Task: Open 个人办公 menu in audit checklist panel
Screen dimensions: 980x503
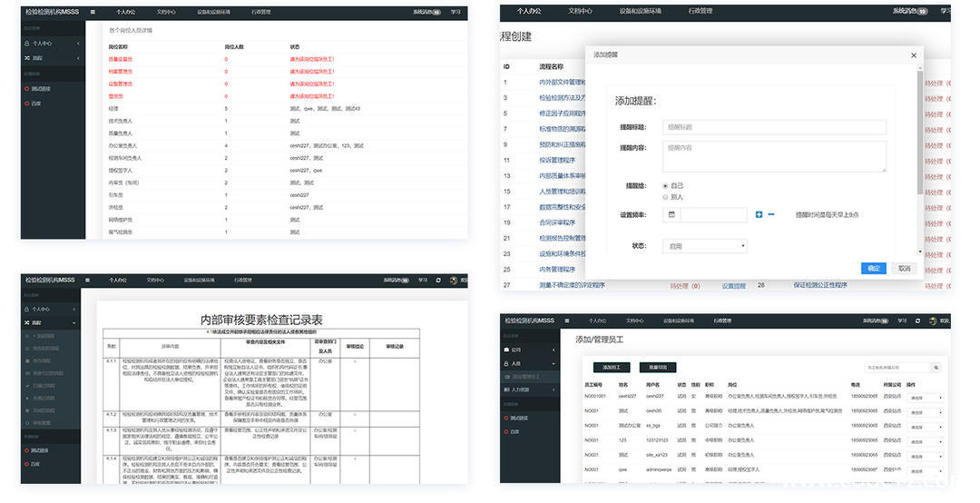Action: [117, 281]
